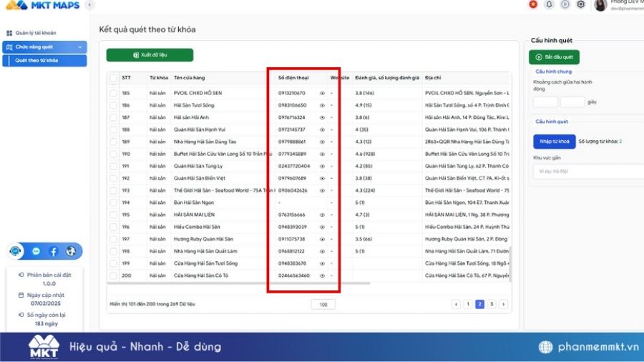The width and height of the screenshot is (644, 362).
Task: Focus first delay interval input box
Action: pyautogui.click(x=545, y=102)
